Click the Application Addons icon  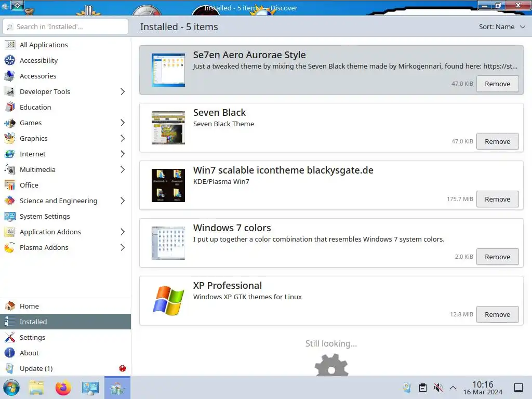click(10, 232)
